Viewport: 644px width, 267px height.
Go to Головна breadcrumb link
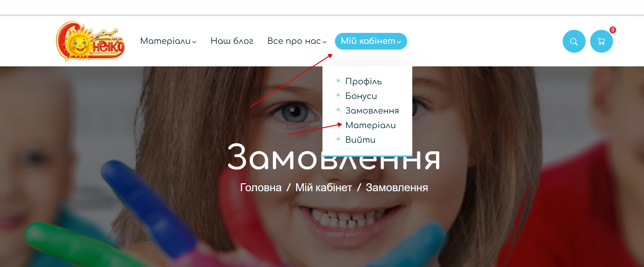pyautogui.click(x=261, y=188)
